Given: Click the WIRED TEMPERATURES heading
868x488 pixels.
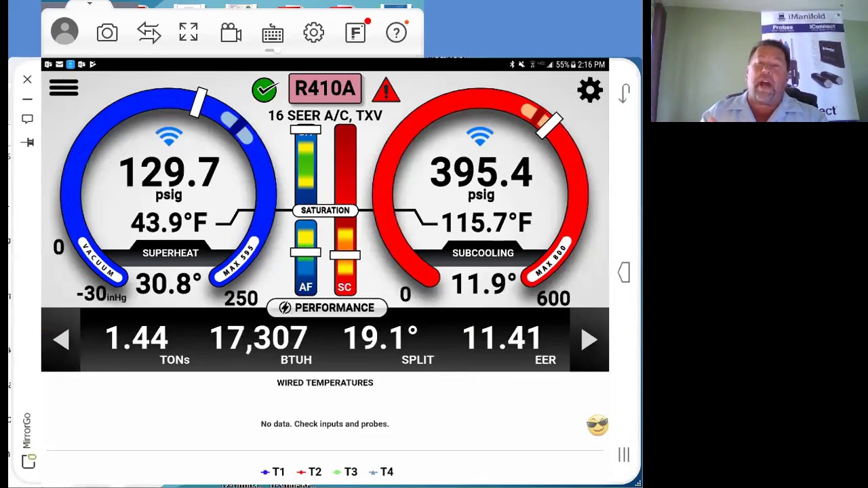Looking at the screenshot, I should click(x=325, y=383).
